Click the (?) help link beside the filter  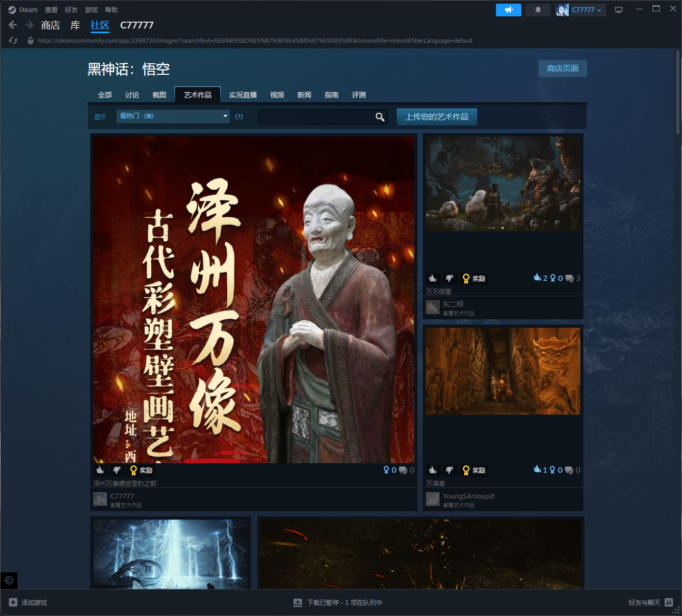239,116
